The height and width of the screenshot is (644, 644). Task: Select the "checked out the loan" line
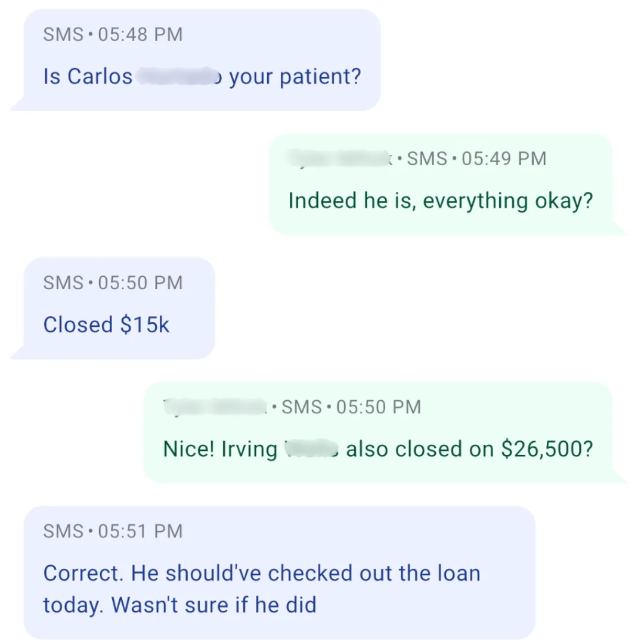pos(373,573)
